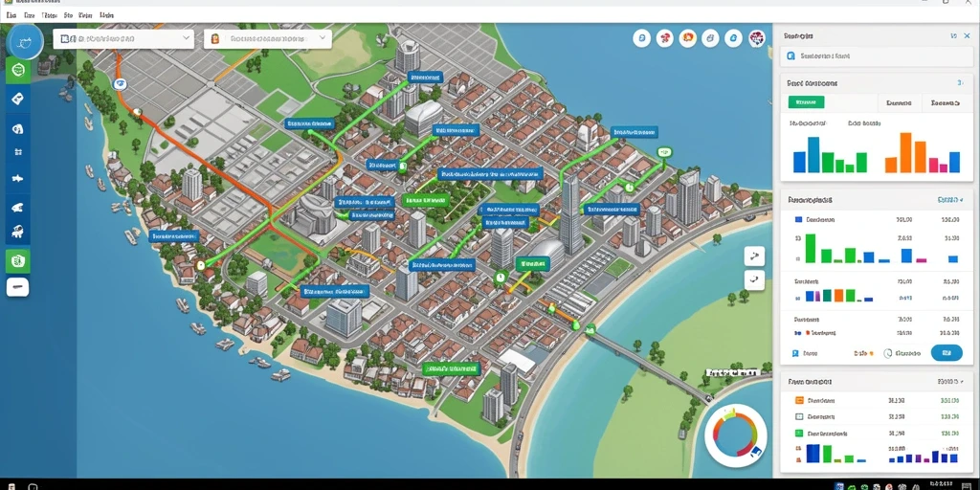This screenshot has width=980, height=490.
Task: Open the orange map-layer circle icon
Action: pos(687,38)
